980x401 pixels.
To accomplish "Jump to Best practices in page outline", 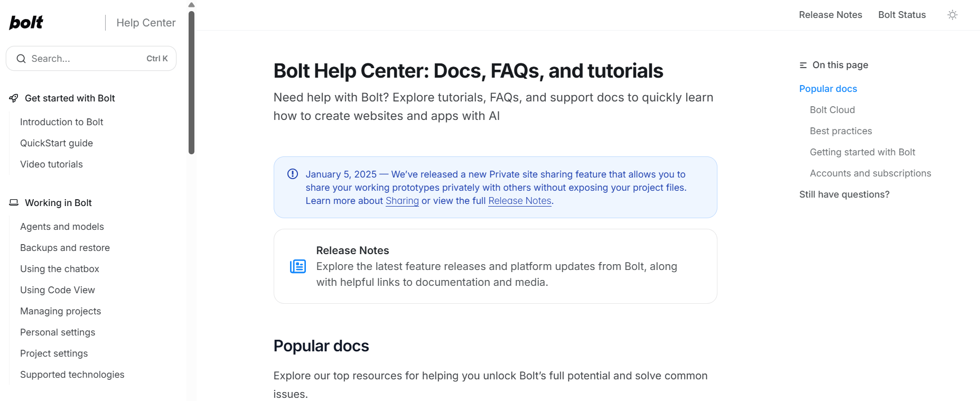I will click(841, 131).
